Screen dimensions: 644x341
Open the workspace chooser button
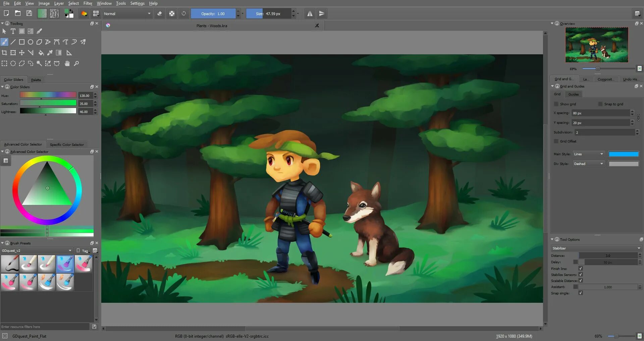(x=637, y=13)
